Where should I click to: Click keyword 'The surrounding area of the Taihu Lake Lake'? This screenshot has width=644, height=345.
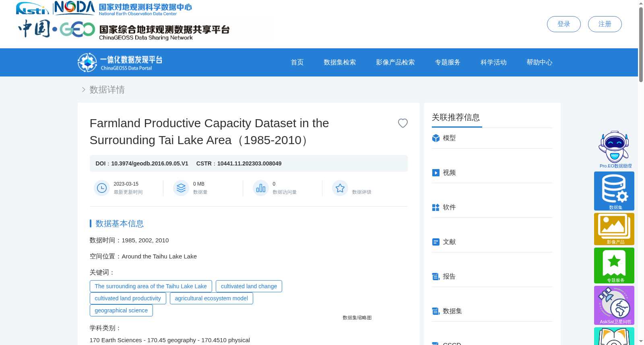coord(151,286)
